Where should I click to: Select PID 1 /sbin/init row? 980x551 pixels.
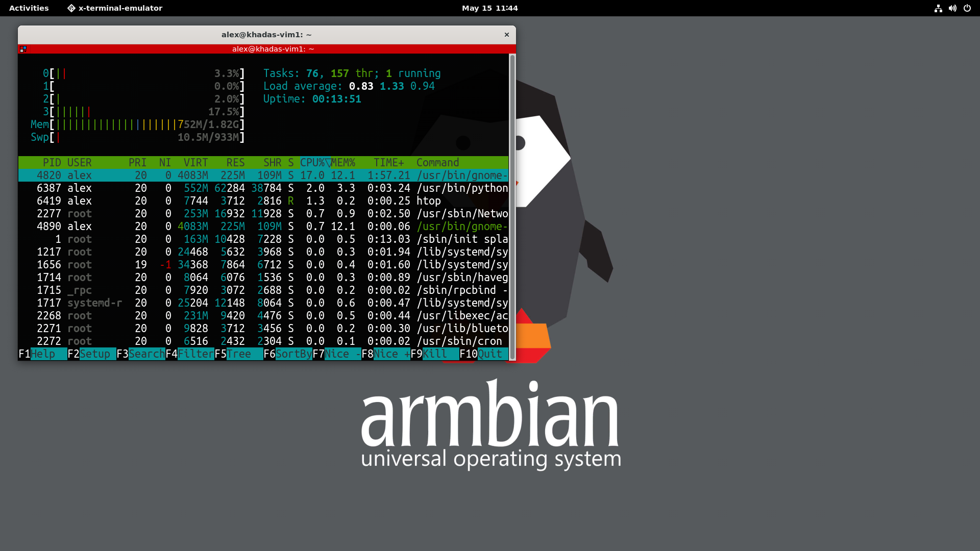[x=263, y=239]
